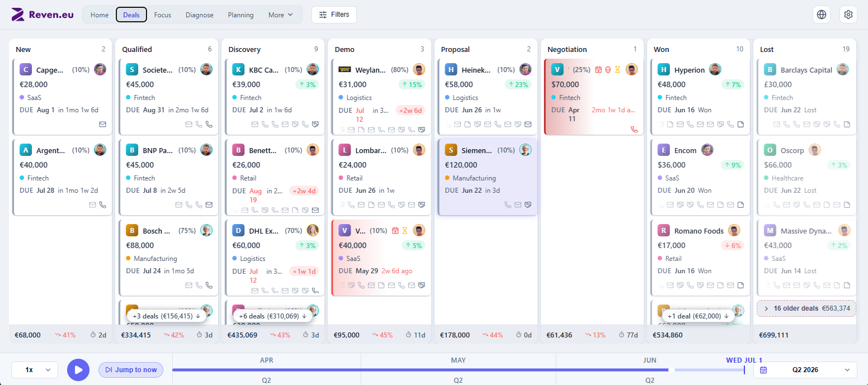868x385 pixels.
Task: Open the Diagnose tab
Action: 200,15
